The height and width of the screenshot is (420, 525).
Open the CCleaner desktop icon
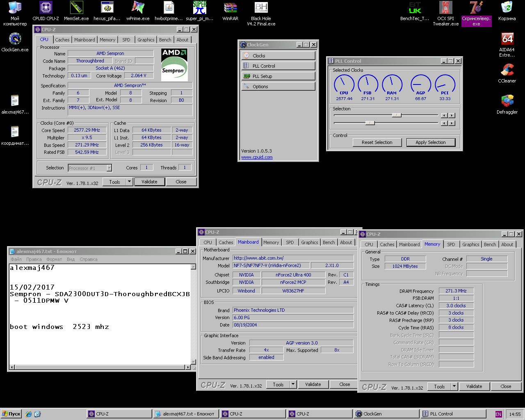coord(507,73)
